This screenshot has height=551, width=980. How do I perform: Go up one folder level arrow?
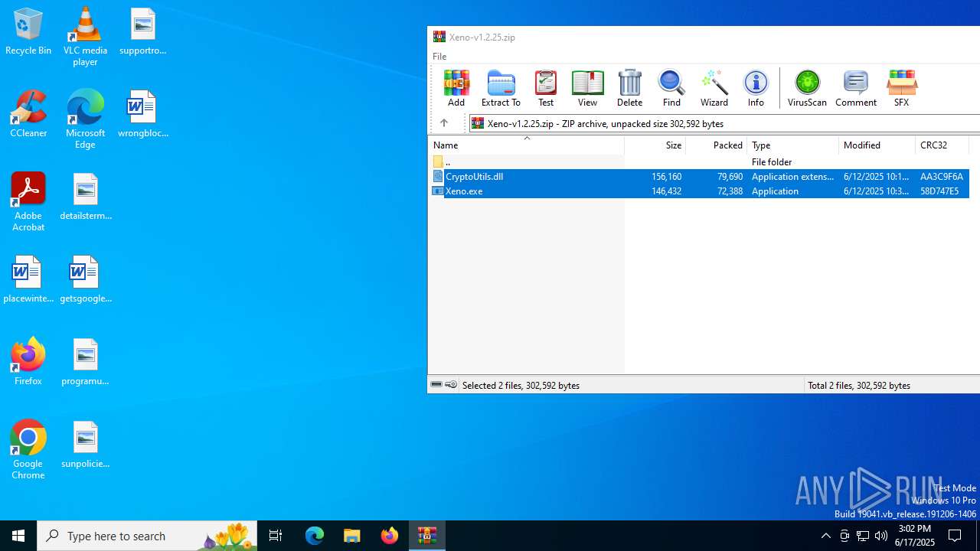click(x=444, y=123)
